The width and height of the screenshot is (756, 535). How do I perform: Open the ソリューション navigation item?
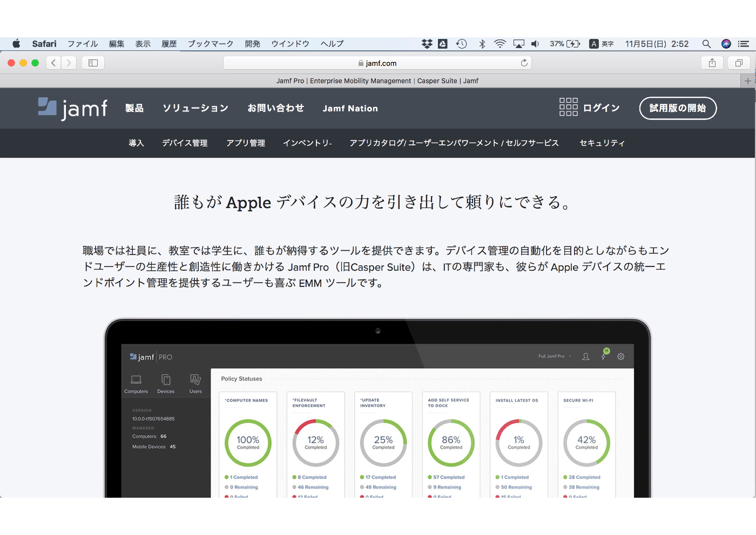point(195,108)
